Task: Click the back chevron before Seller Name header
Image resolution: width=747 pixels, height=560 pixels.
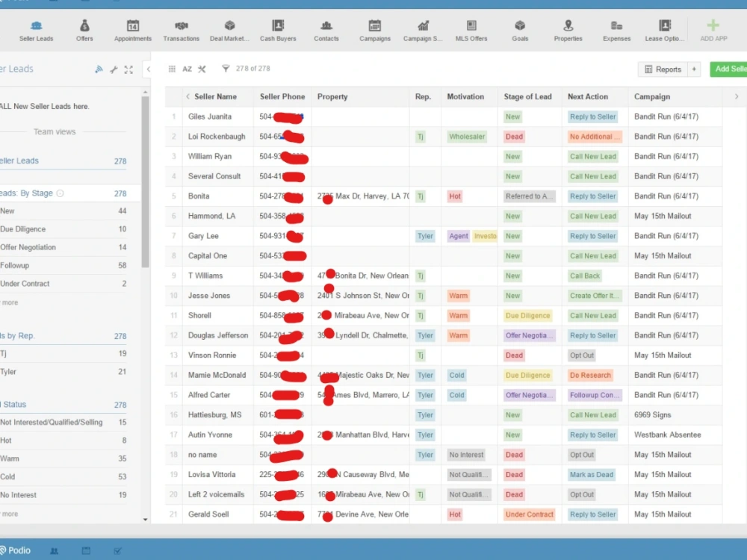Action: pos(187,96)
